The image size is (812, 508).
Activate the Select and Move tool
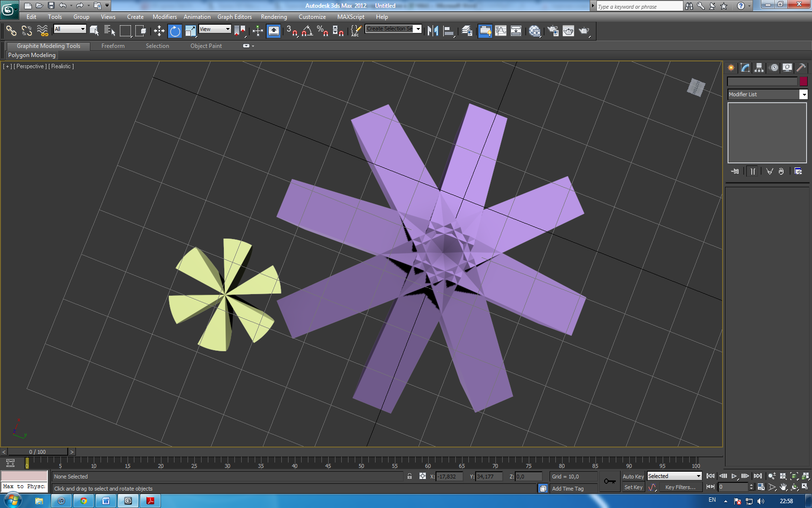159,31
